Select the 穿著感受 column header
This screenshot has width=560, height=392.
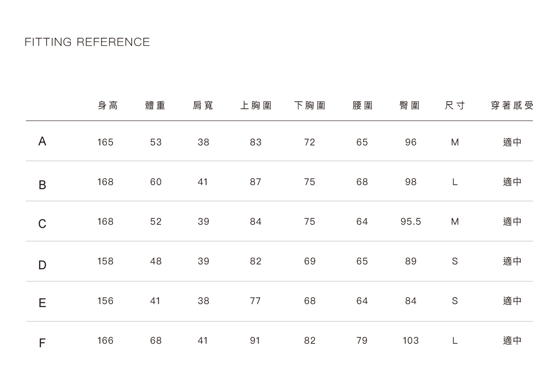[x=512, y=105]
